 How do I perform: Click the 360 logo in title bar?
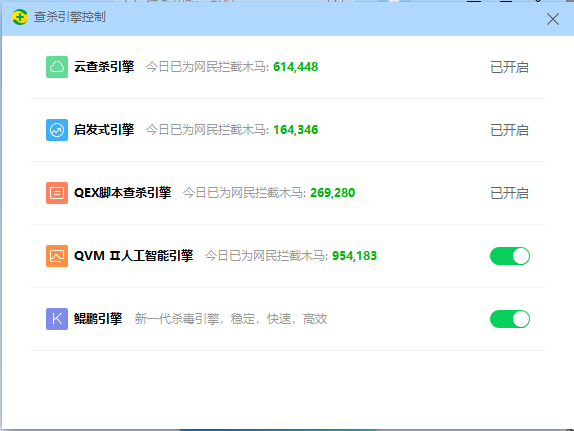[20, 17]
